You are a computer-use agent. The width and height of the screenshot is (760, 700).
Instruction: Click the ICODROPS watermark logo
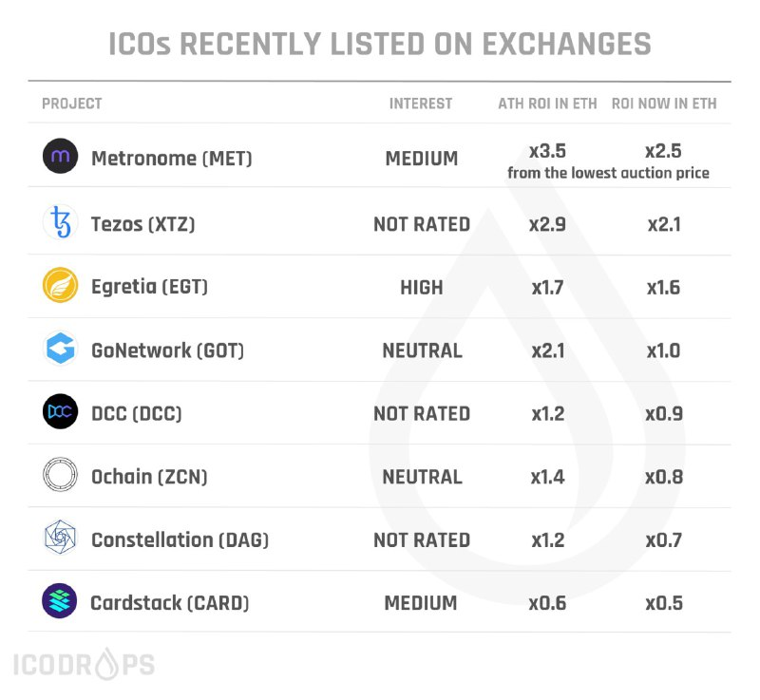tap(84, 664)
